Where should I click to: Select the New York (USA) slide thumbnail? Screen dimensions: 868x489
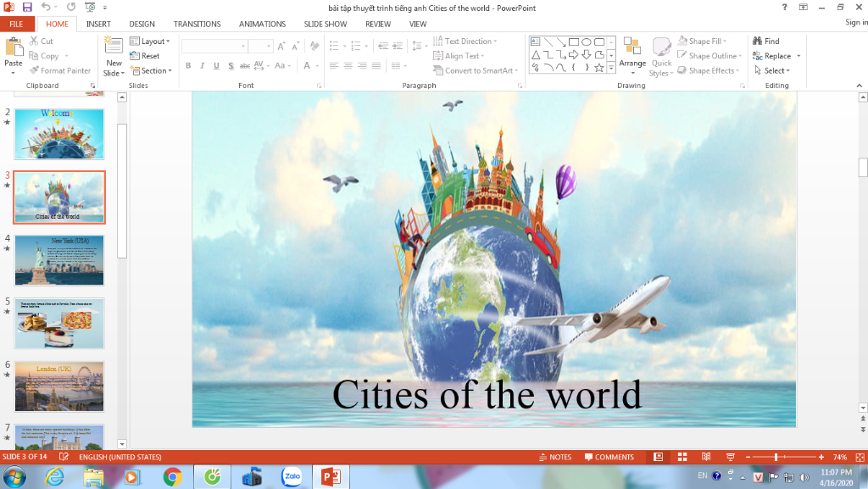point(59,260)
